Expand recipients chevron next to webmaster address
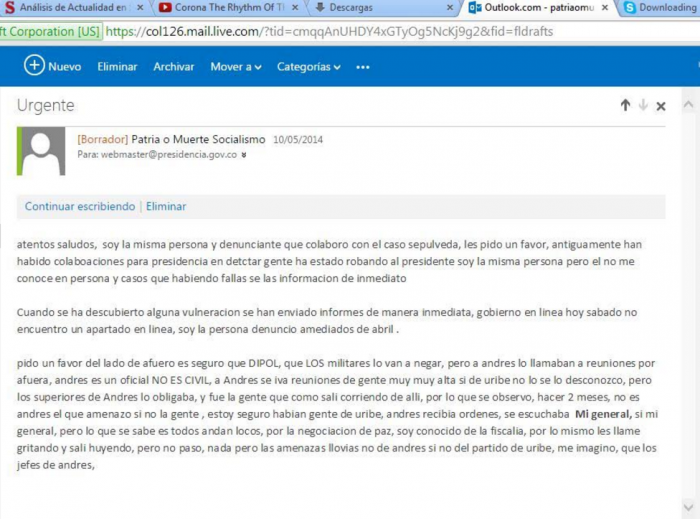700x519 pixels. click(x=244, y=155)
